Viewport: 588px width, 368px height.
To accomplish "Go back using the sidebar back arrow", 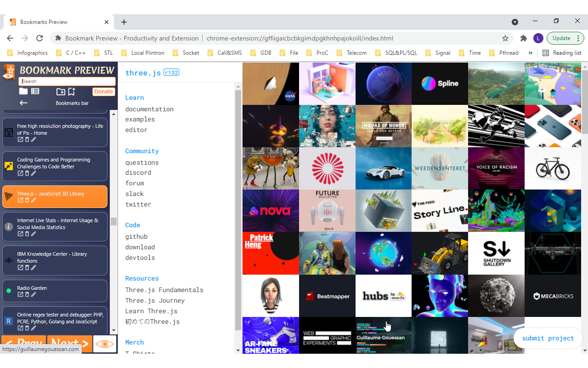I will [x=23, y=103].
